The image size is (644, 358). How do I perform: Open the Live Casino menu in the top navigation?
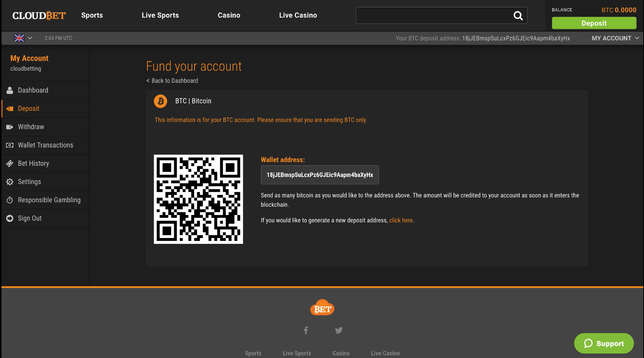(298, 15)
